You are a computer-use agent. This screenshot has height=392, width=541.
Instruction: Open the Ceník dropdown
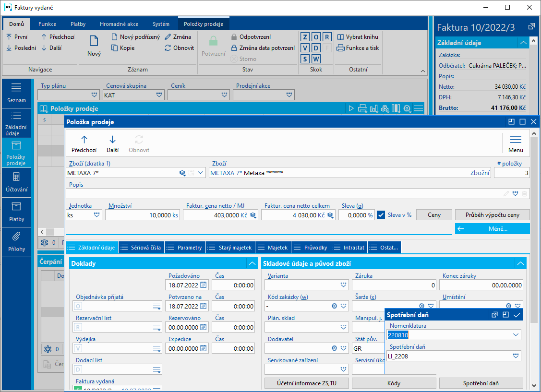[x=224, y=95]
